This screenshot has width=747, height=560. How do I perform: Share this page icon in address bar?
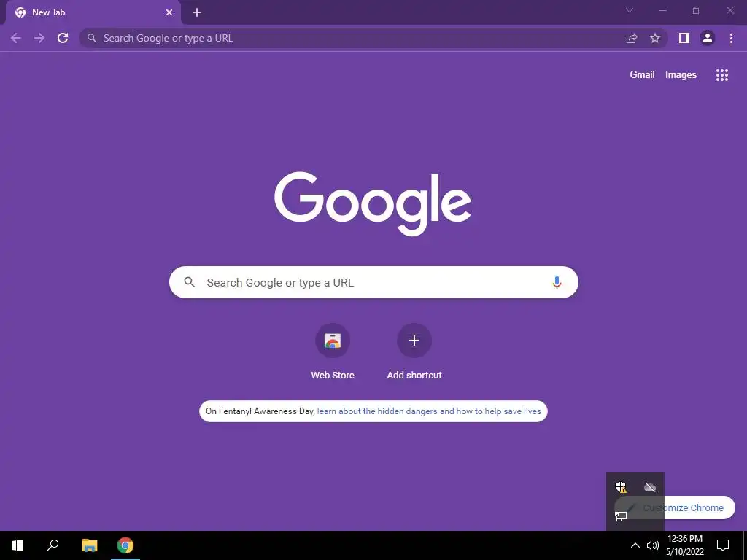coord(632,38)
